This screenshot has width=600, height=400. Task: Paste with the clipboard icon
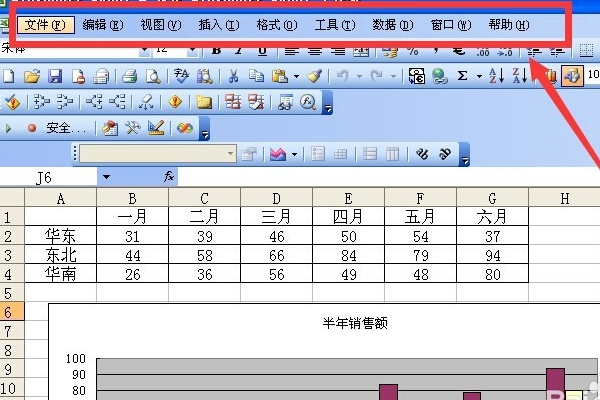(x=280, y=76)
